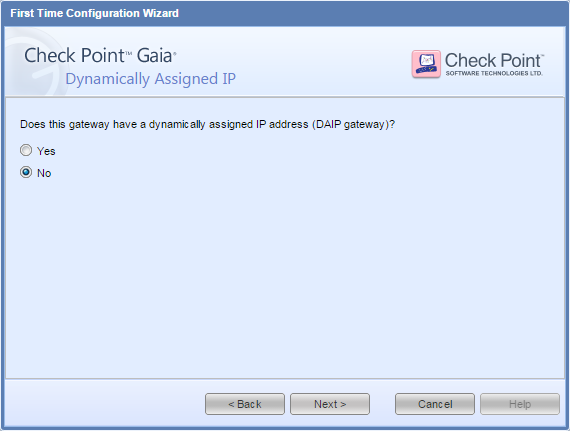Click the Dynamically Assigned IP subtitle
This screenshot has height=431, width=570.
pos(150,79)
